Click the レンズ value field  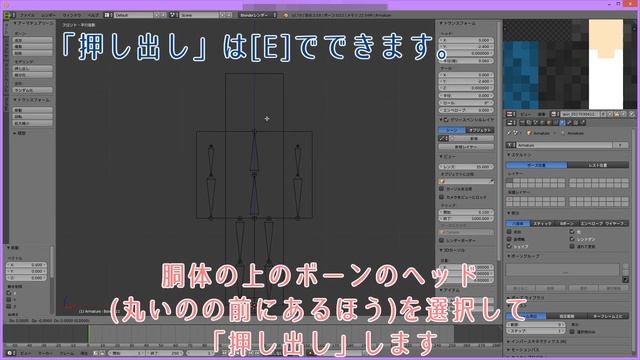[x=466, y=167]
